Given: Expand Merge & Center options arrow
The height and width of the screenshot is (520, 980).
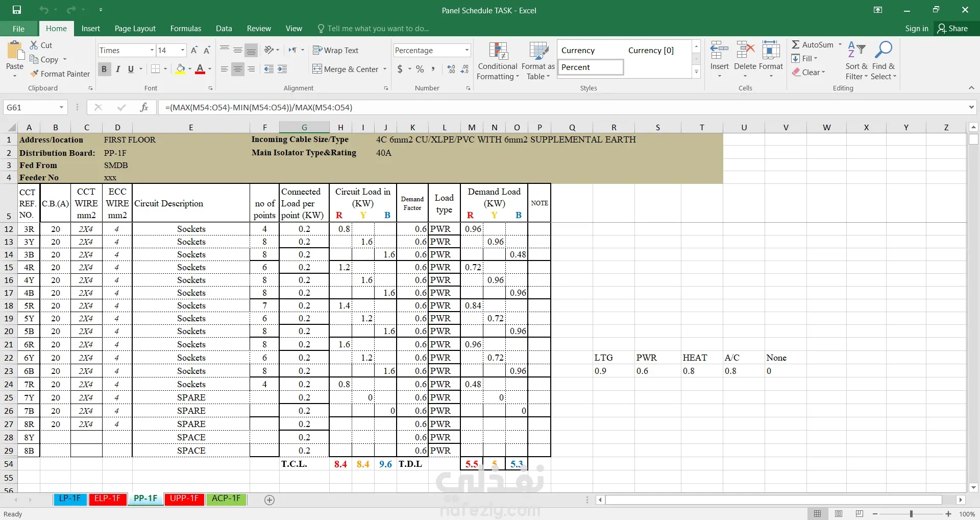Looking at the screenshot, I should point(385,69).
